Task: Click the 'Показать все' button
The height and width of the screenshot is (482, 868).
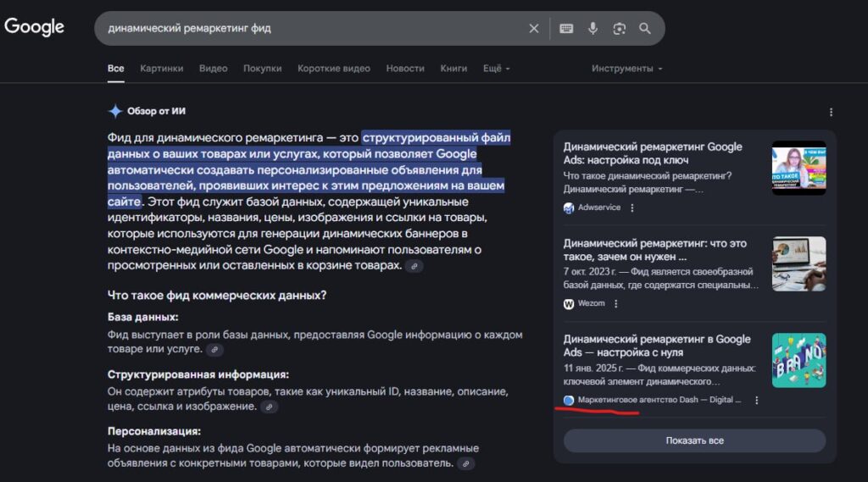Action: click(x=695, y=441)
